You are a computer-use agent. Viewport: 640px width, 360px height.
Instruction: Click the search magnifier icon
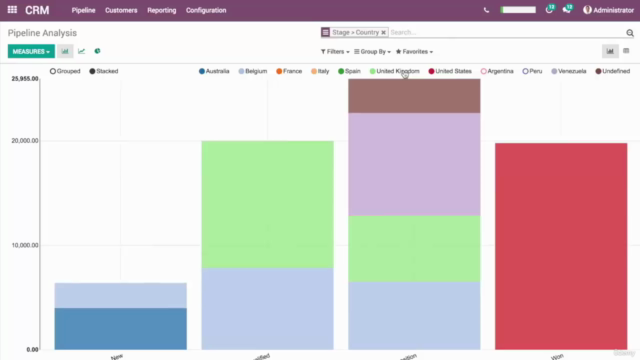pos(630,33)
